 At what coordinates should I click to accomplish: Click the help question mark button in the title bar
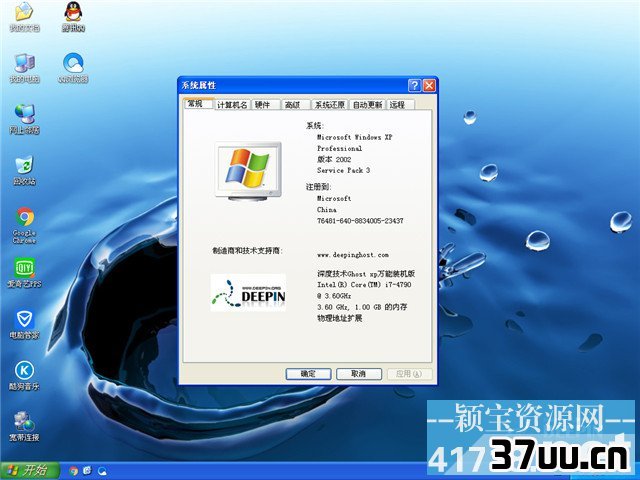pos(414,86)
